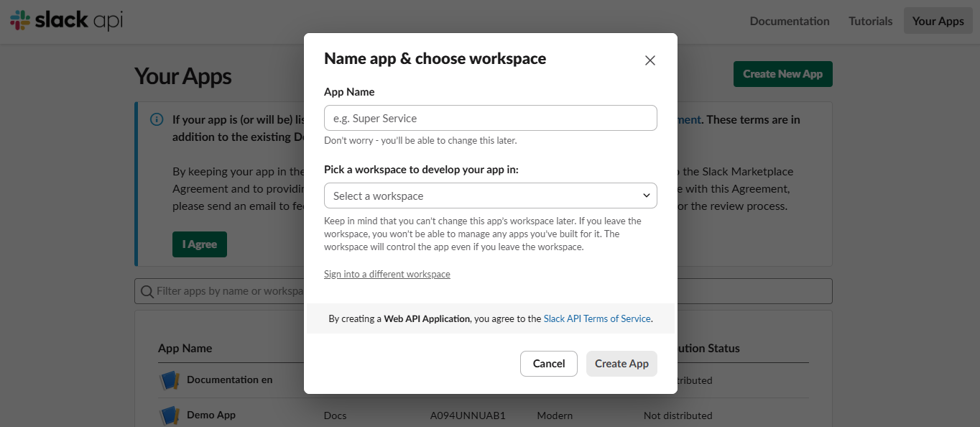Viewport: 980px width, 427px height.
Task: Click the Create App button
Action: point(621,364)
